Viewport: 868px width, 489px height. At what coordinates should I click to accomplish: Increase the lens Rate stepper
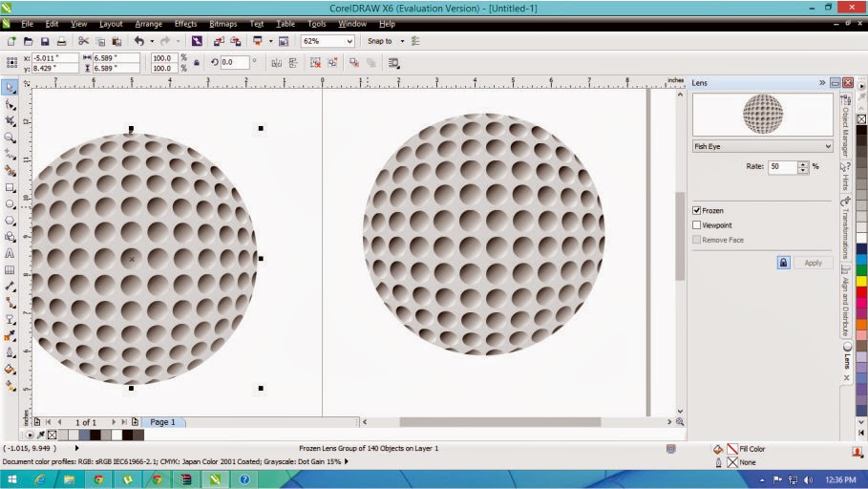(803, 163)
